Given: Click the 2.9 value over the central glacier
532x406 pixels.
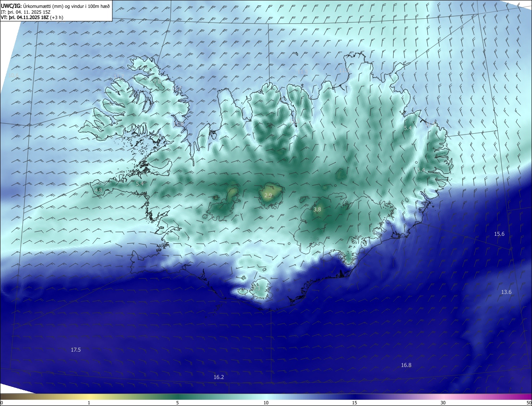Looking at the screenshot, I should coord(268,196).
